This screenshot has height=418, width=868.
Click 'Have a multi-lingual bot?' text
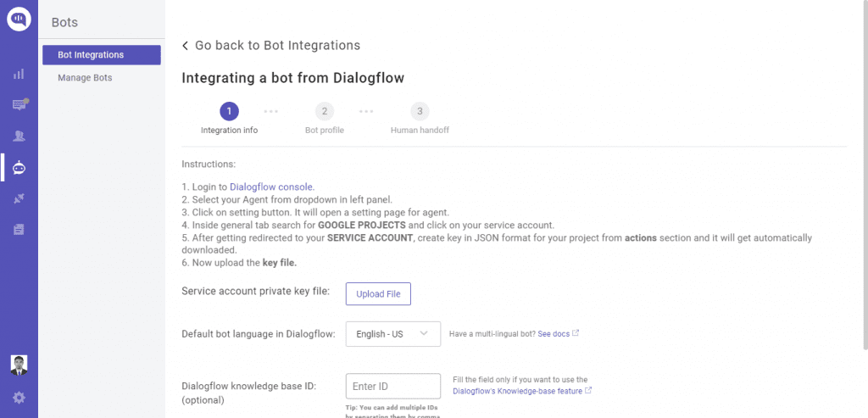(x=492, y=334)
